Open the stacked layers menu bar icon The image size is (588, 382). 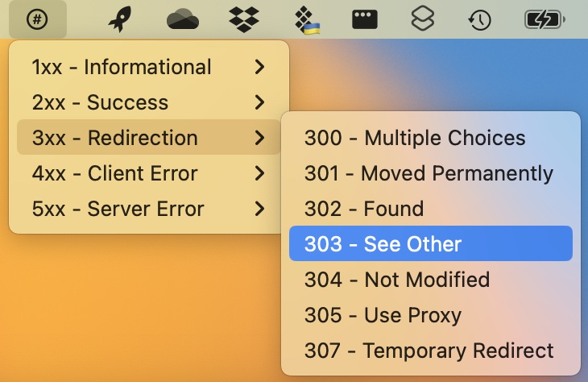point(424,19)
